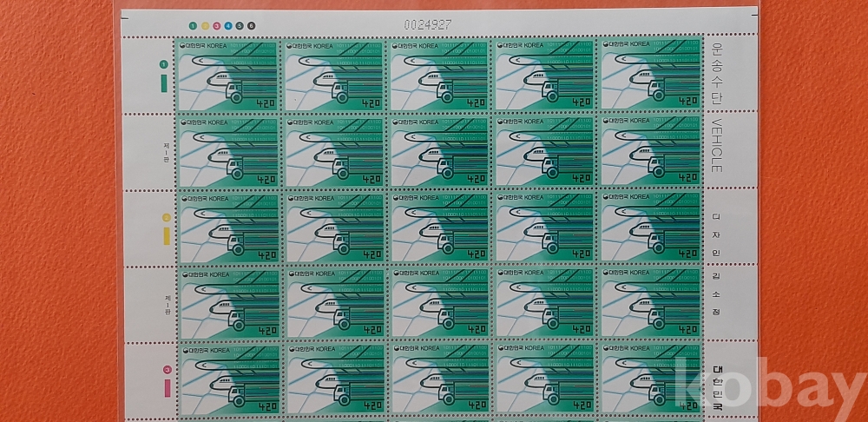Select the yellow number 2 dot in top margin

point(205,25)
